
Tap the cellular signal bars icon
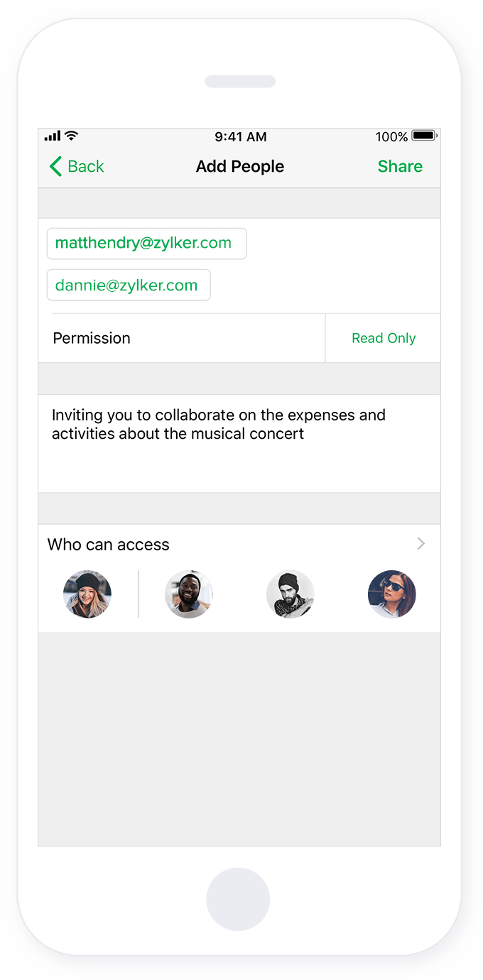pos(53,136)
